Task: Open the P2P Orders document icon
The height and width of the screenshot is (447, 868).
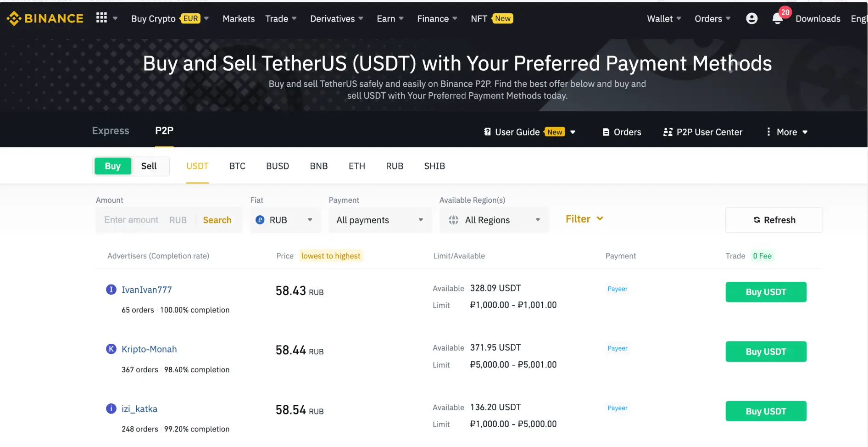Action: click(606, 132)
